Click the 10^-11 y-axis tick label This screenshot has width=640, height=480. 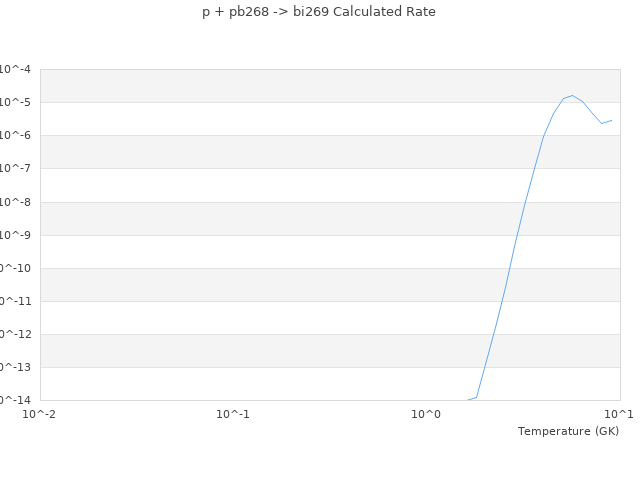(x=14, y=301)
